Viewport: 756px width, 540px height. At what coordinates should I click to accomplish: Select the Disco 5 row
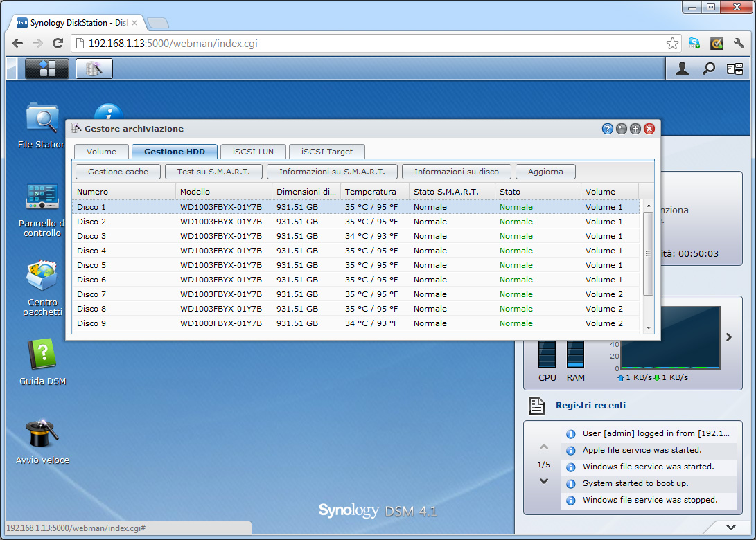[x=355, y=265]
